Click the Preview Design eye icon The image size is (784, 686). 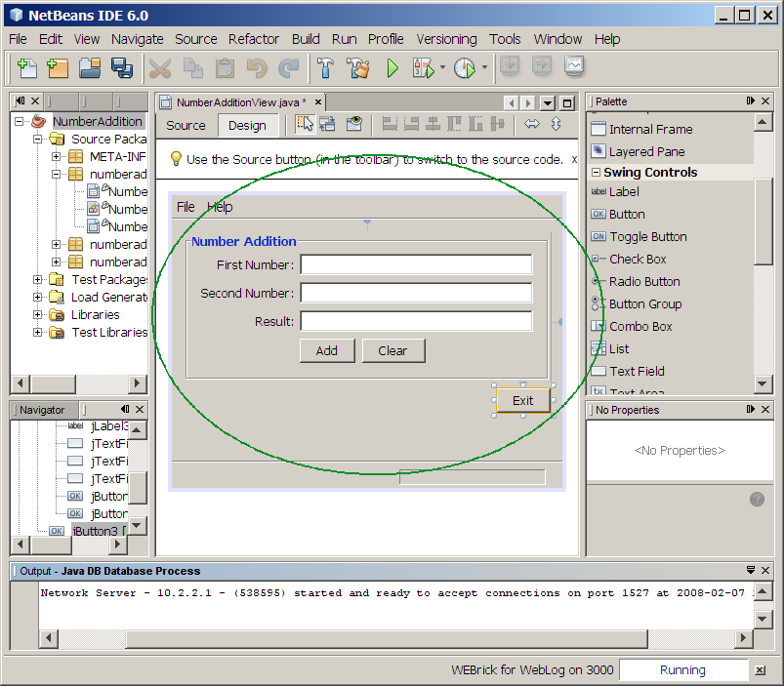point(354,123)
